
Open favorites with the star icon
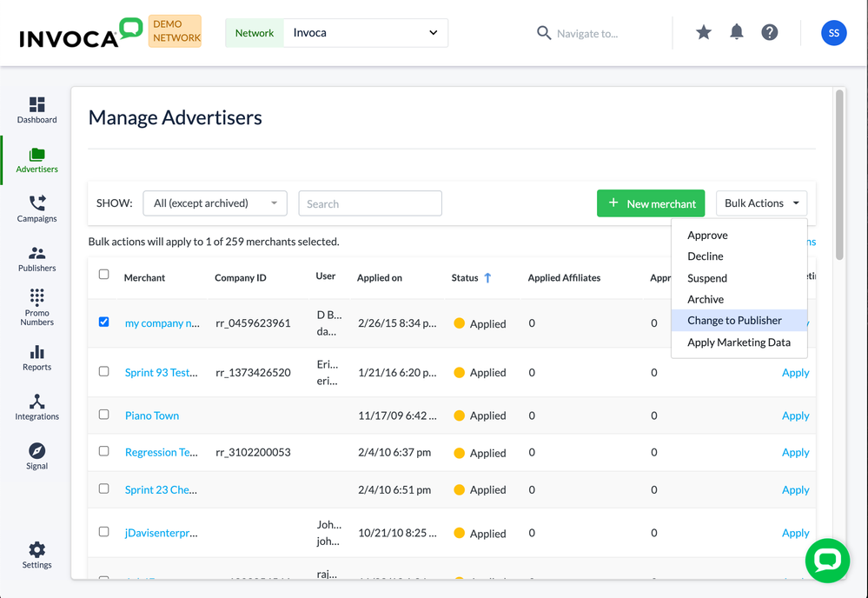703,33
